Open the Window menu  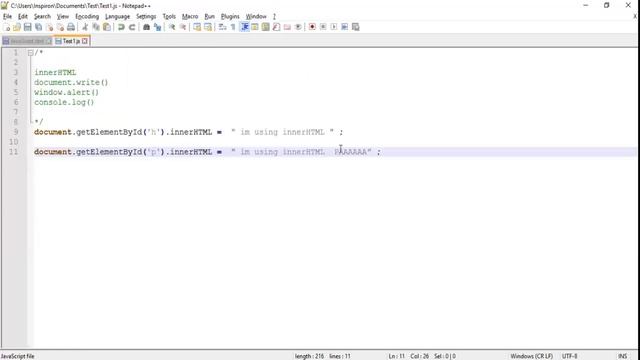pyautogui.click(x=256, y=16)
